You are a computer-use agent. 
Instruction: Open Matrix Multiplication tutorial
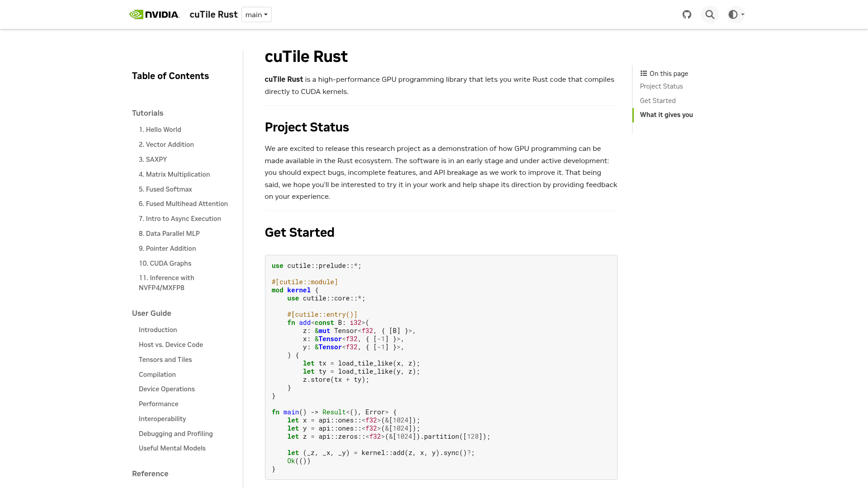(x=175, y=174)
